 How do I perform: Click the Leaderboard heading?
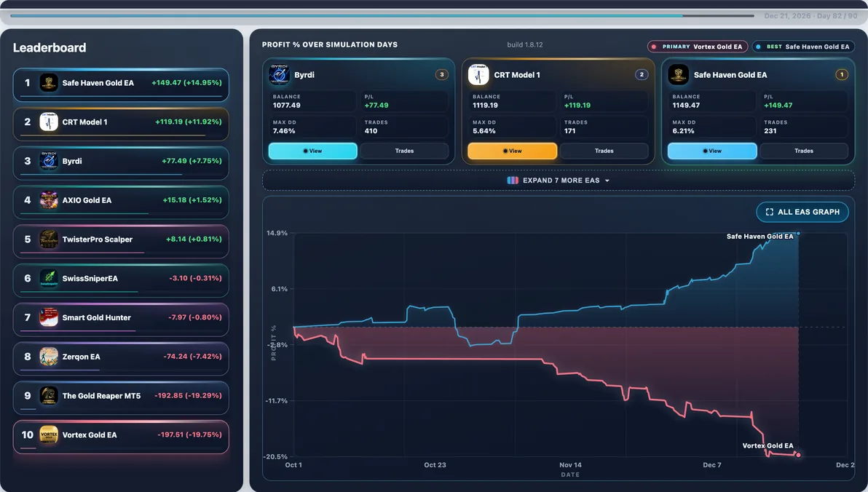pos(50,47)
